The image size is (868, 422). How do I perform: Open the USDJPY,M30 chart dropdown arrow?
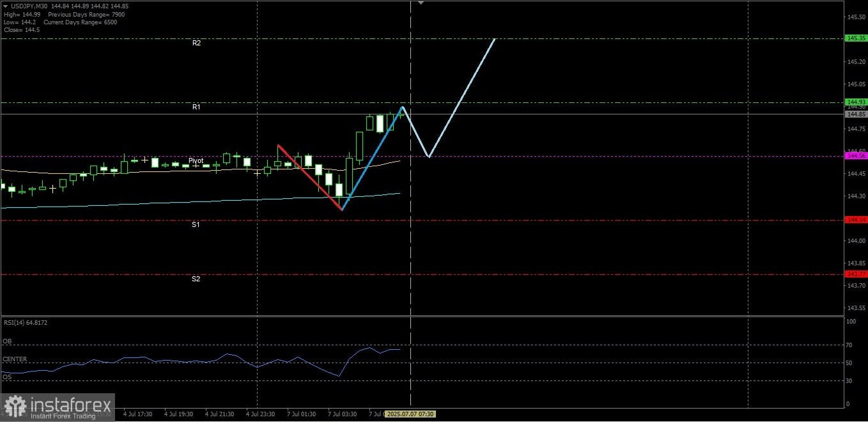click(6, 6)
